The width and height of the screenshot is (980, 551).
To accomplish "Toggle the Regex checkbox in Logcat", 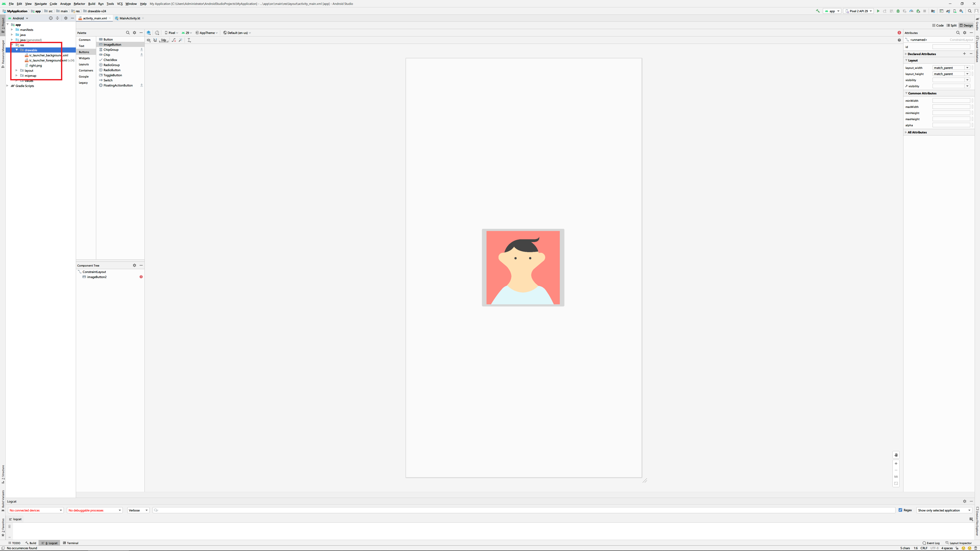I will pyautogui.click(x=900, y=510).
